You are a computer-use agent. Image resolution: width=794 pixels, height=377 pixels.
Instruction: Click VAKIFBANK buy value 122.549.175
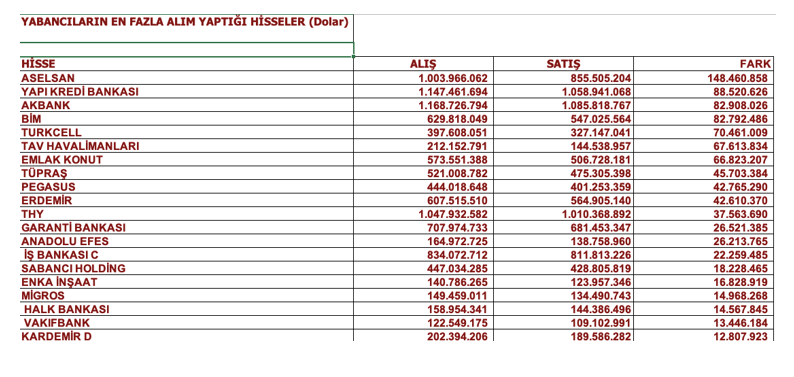(423, 323)
